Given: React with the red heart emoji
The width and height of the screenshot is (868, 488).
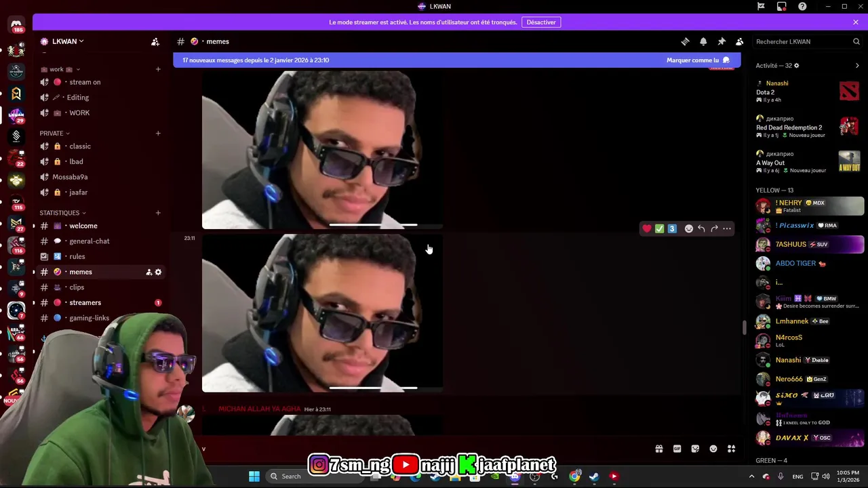Looking at the screenshot, I should pos(647,228).
